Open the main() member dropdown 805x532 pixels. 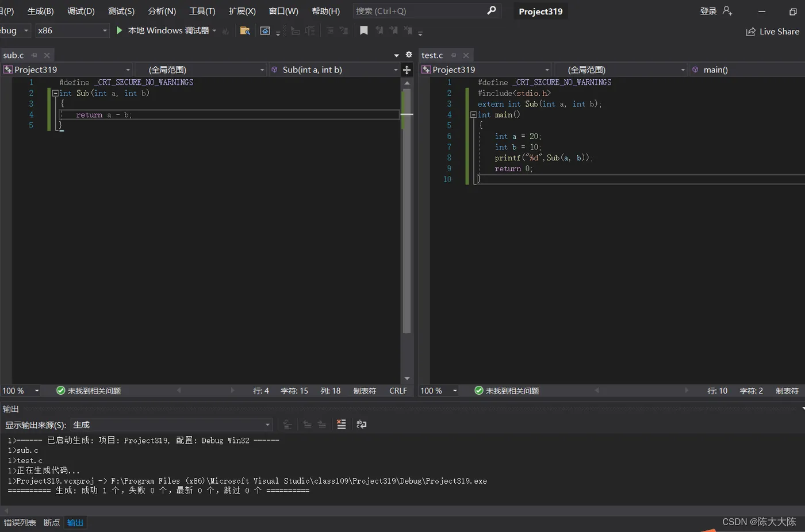[x=746, y=70]
